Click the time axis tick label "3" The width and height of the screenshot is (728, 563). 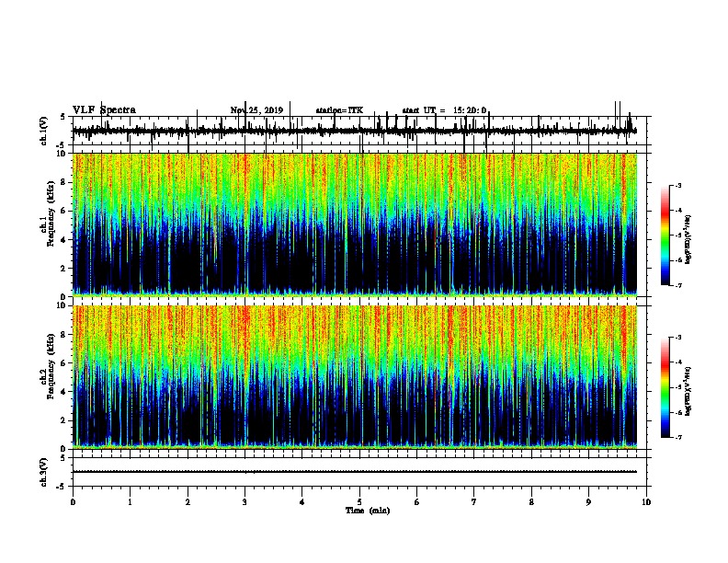pos(245,502)
